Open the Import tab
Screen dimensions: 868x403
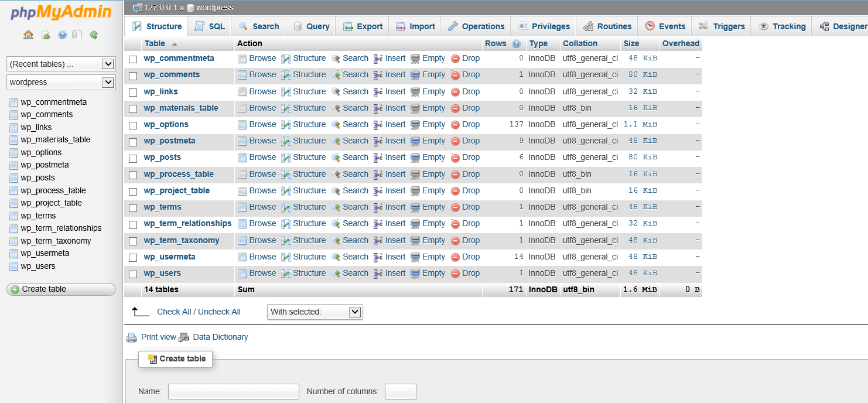click(x=415, y=26)
